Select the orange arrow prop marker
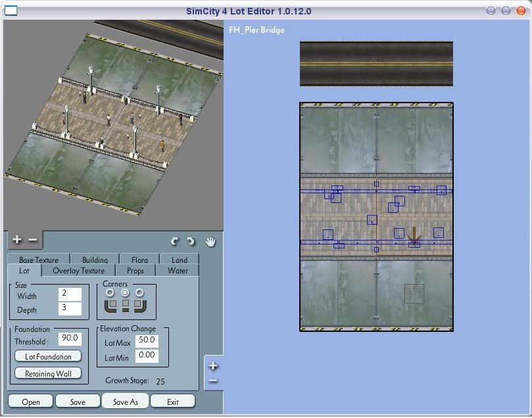Screen dimensions: 532x418 (x=414, y=237)
